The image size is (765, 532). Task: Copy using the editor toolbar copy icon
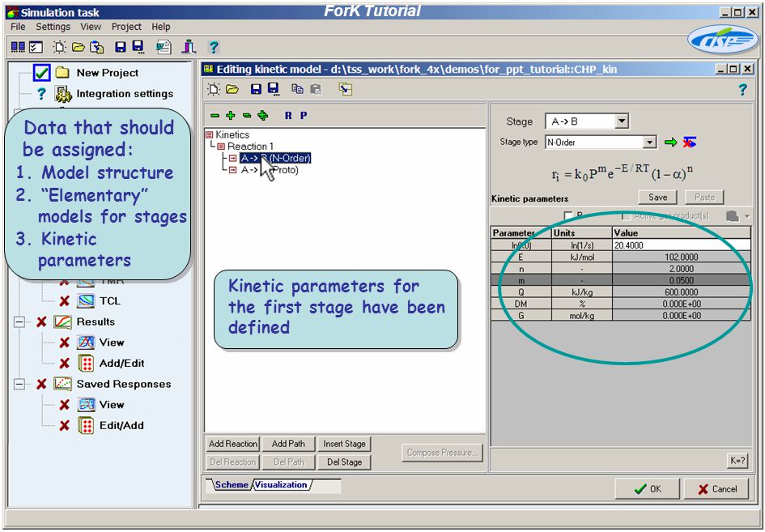tap(297, 89)
